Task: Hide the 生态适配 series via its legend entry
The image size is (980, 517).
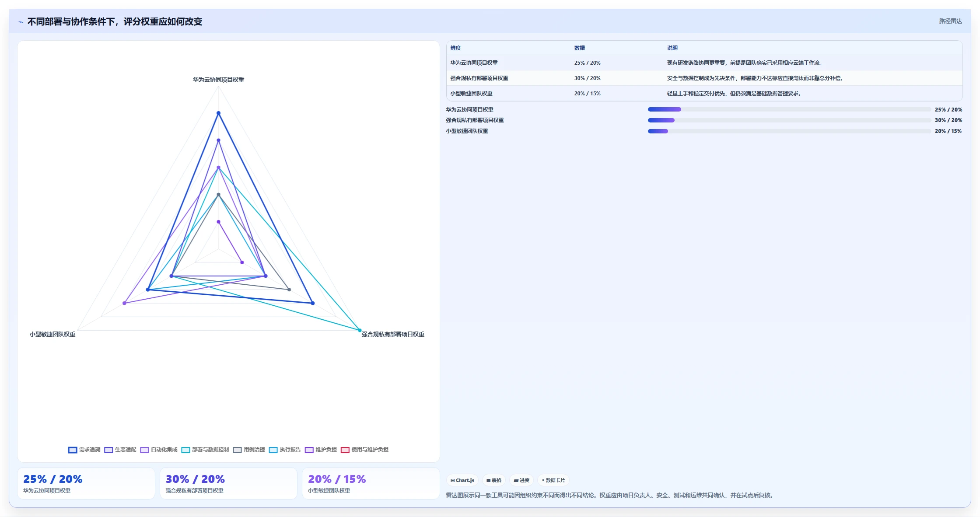Action: tap(120, 450)
